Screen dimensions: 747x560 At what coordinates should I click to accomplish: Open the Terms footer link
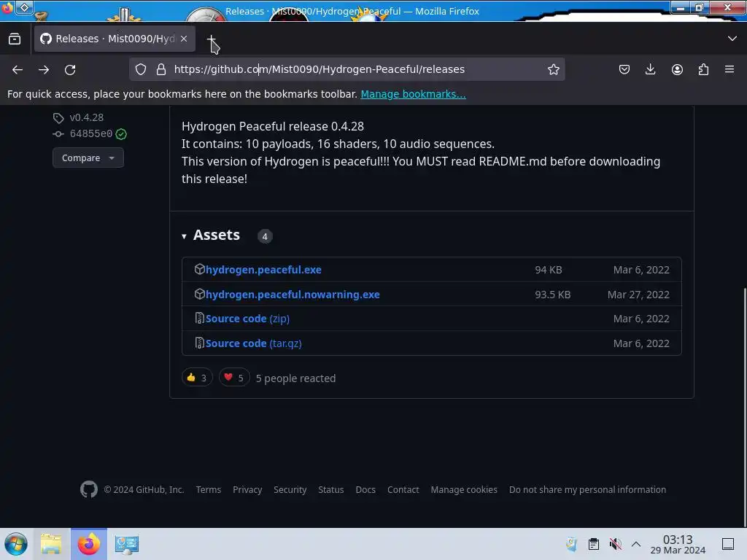click(x=209, y=489)
